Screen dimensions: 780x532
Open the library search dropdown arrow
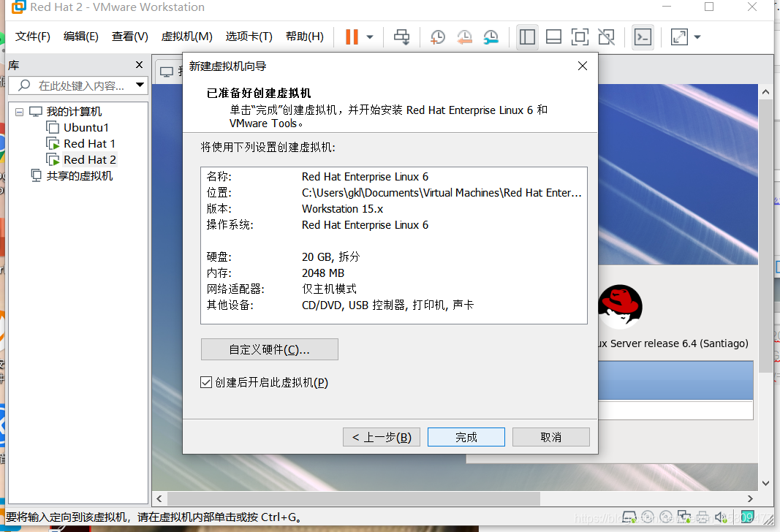point(140,85)
